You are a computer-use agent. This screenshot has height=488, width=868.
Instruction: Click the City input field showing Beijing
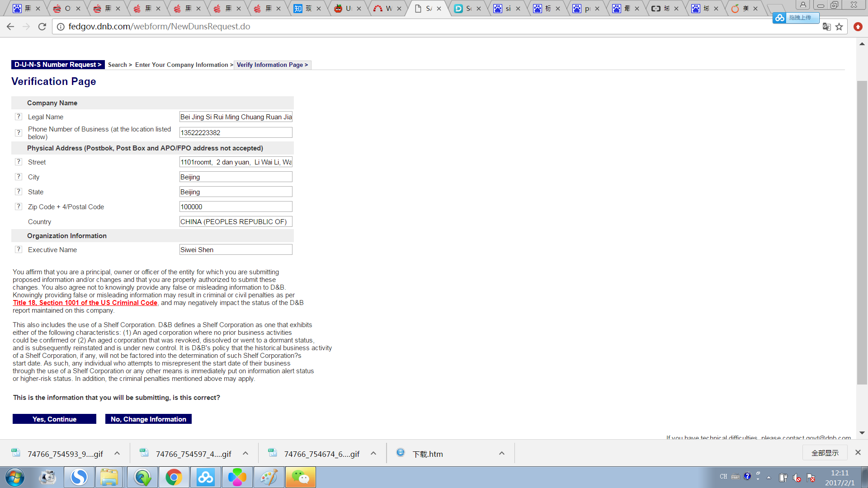point(236,176)
